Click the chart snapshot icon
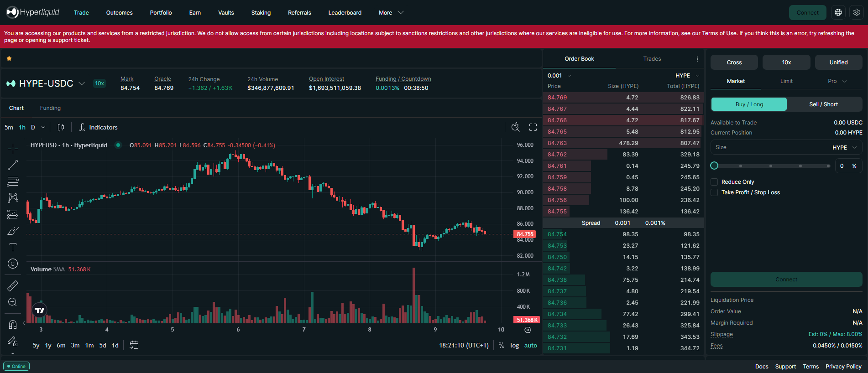868x373 pixels. click(516, 127)
